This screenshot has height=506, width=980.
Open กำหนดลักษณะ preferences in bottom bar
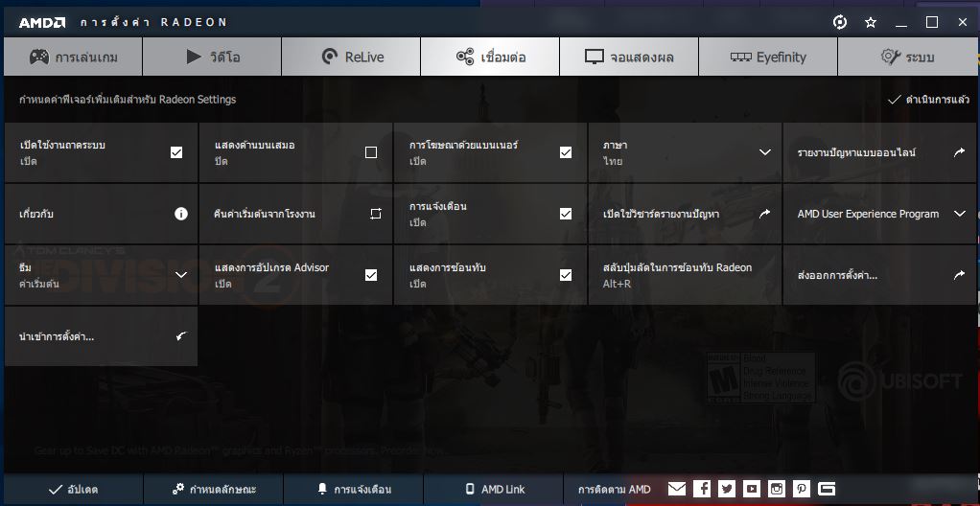pyautogui.click(x=213, y=489)
